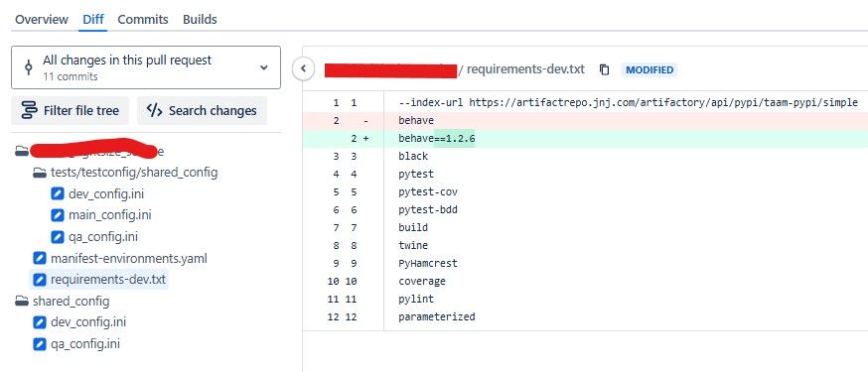Image resolution: width=868 pixels, height=372 pixels.
Task: Click the Search changes button
Action: click(202, 110)
